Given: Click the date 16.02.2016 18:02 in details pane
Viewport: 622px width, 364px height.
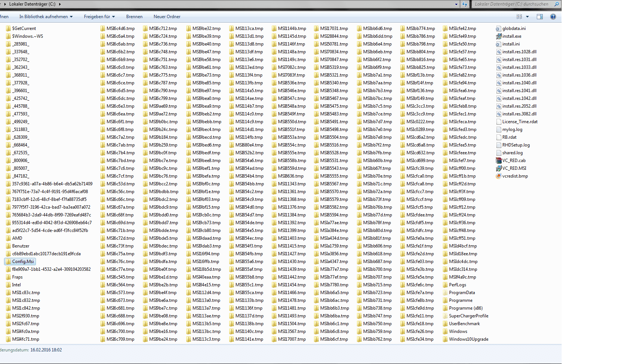Looking at the screenshot, I should pos(46,350).
